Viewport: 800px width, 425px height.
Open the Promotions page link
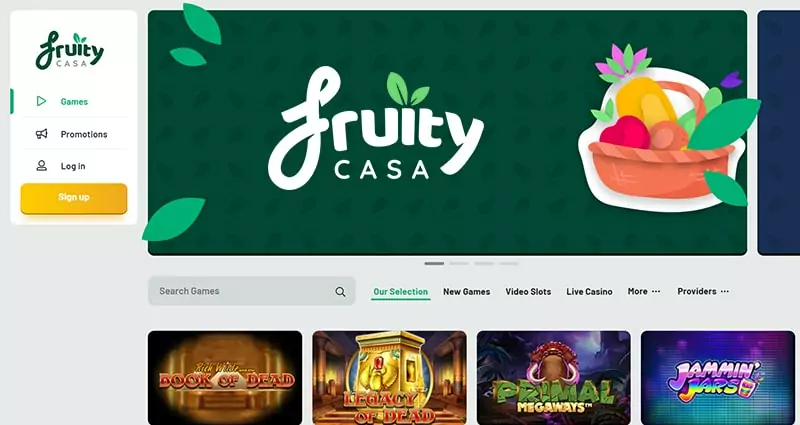84,134
